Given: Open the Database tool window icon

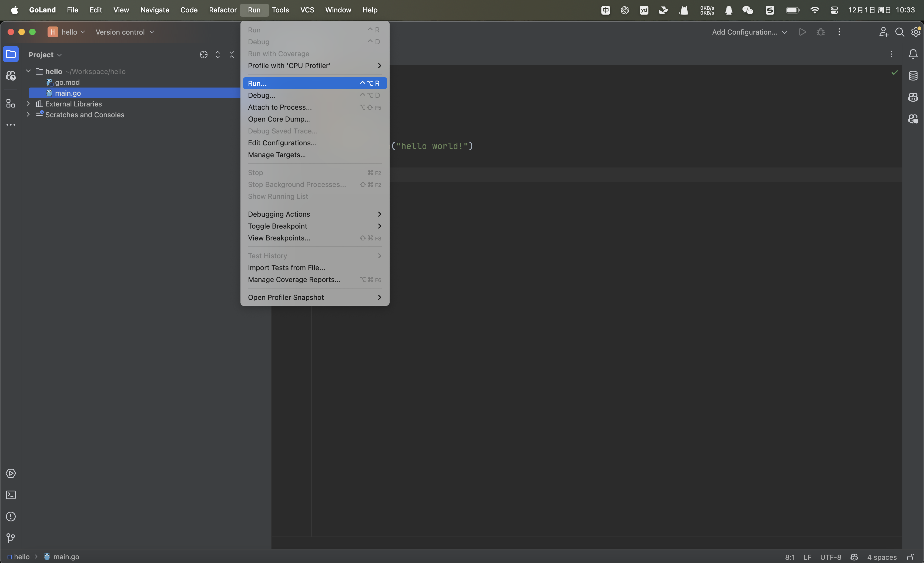Looking at the screenshot, I should tap(913, 76).
